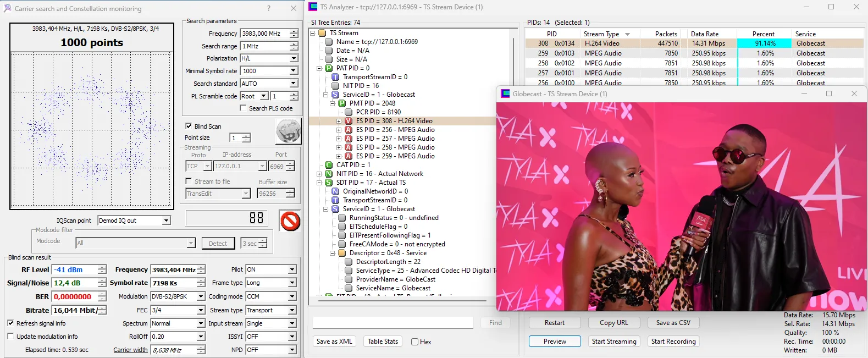Click the Save as XML button
Viewport: 868px width, 358px height.
point(334,342)
